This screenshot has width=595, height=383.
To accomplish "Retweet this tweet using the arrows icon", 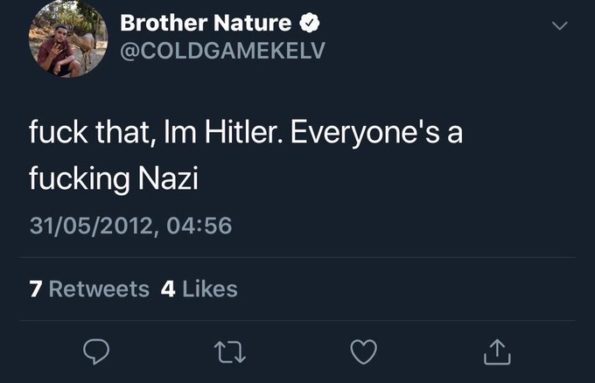I will tap(230, 352).
